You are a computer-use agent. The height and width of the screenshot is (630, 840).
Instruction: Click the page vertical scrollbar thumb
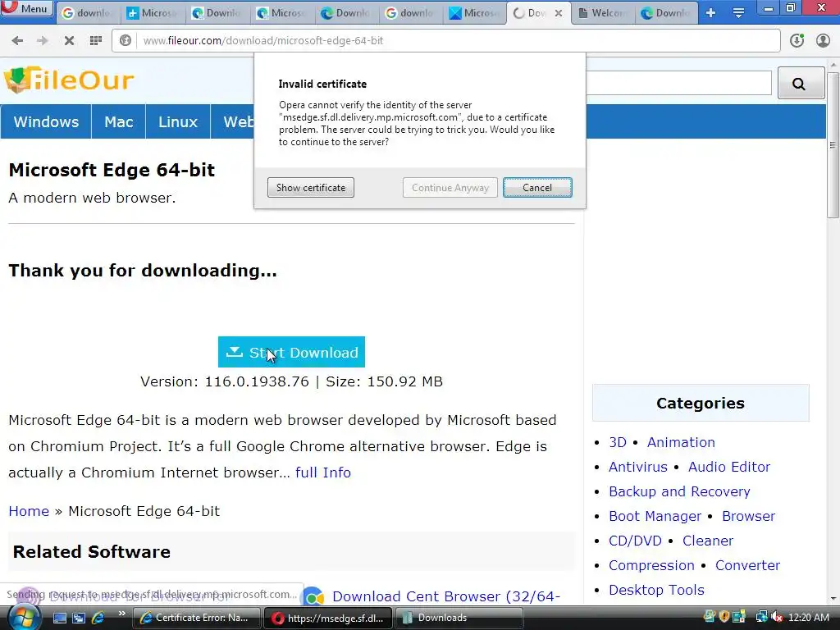click(833, 144)
